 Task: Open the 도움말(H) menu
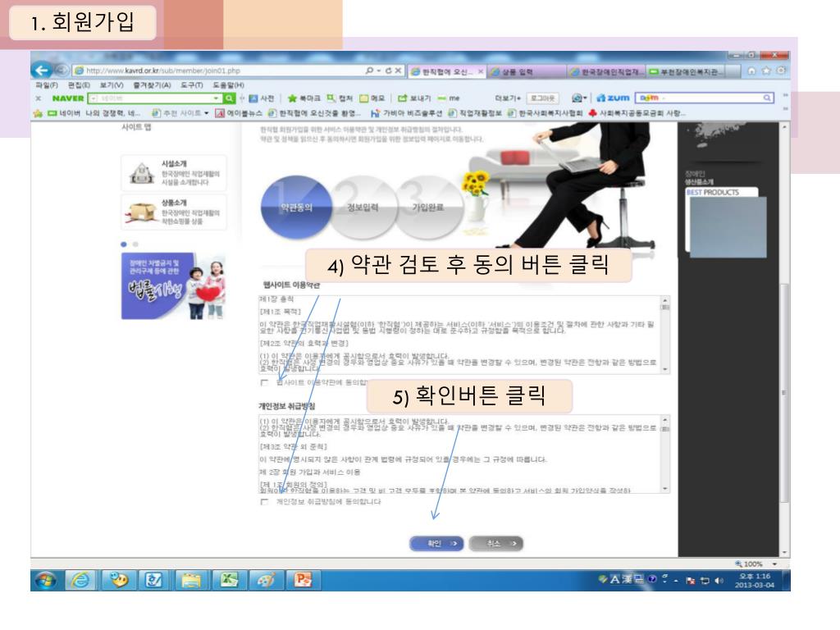pos(229,85)
